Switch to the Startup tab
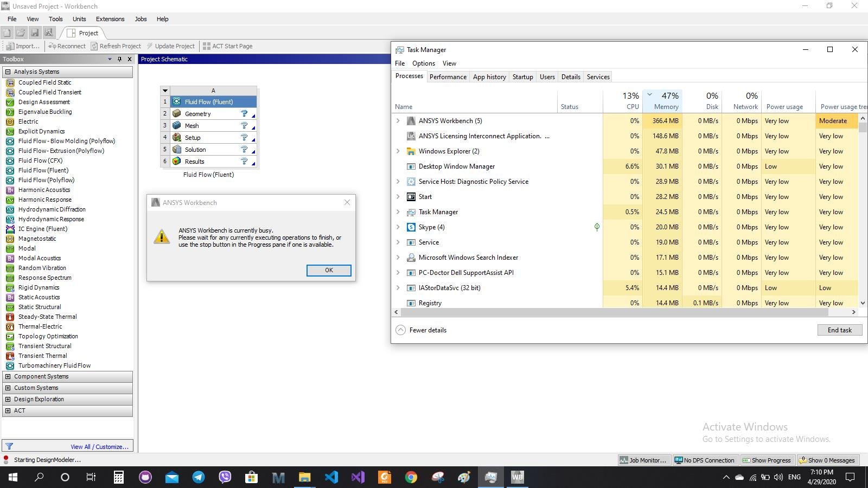This screenshot has height=488, width=868. [522, 77]
